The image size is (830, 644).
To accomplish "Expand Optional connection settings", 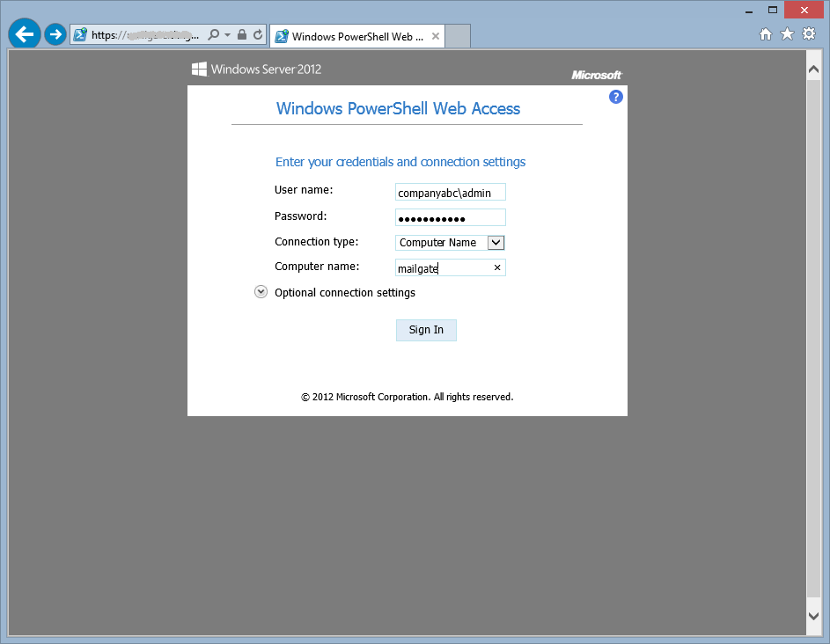I will coord(261,291).
